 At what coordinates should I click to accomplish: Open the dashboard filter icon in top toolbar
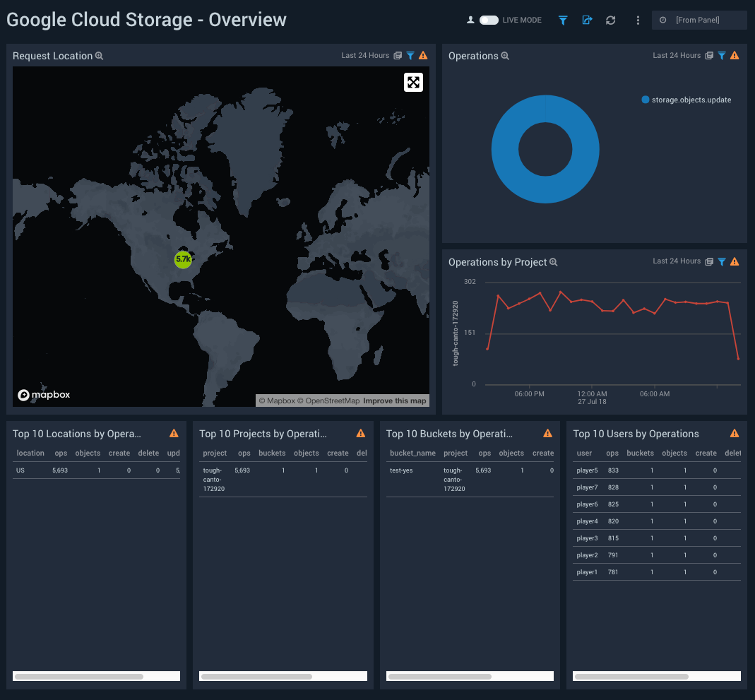tap(563, 20)
